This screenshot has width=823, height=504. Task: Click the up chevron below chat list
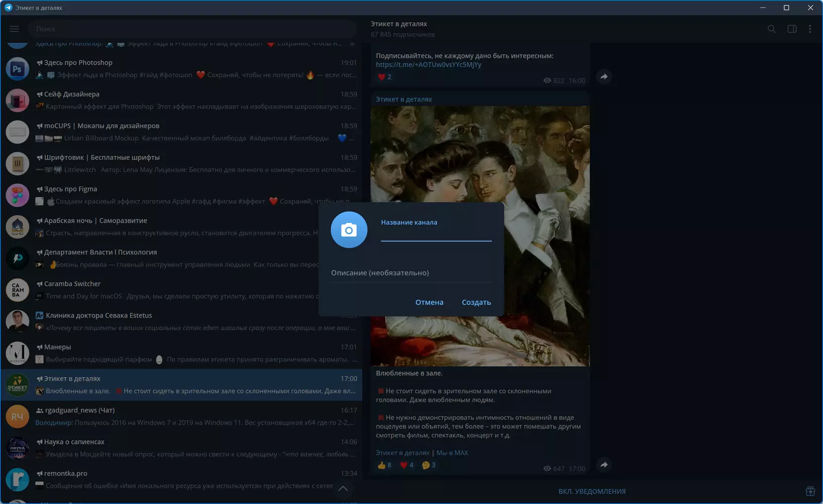pos(343,489)
